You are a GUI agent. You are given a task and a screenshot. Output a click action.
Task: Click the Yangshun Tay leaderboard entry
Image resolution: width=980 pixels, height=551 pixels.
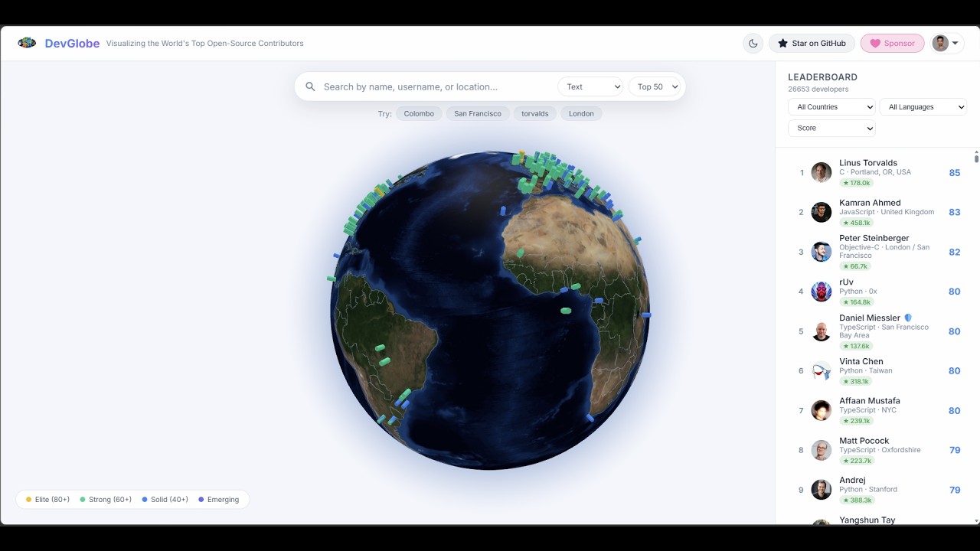tap(875, 520)
